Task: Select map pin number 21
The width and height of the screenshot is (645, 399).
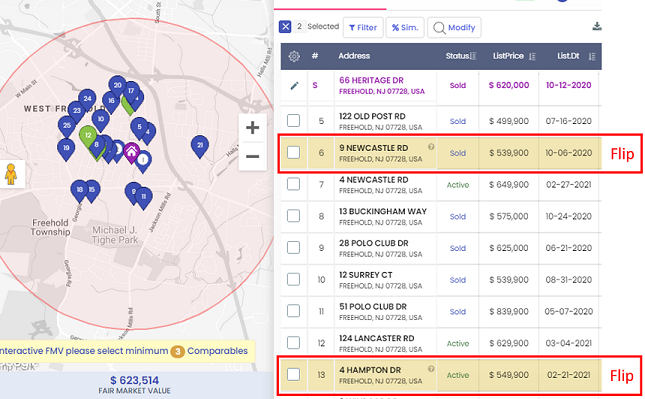Action: coord(200,146)
